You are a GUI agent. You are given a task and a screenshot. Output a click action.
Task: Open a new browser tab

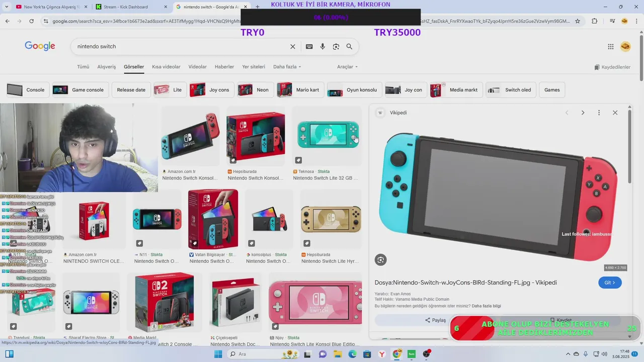(x=258, y=7)
